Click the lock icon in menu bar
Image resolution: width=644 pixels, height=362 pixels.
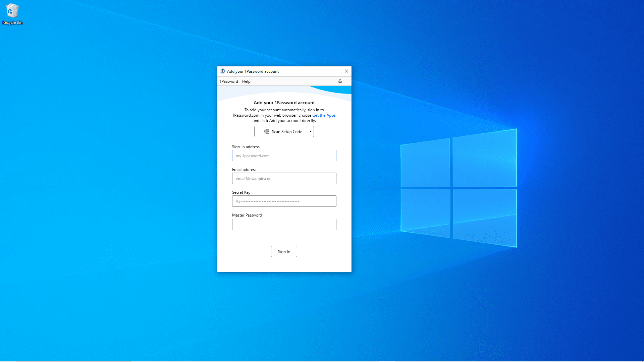point(340,81)
